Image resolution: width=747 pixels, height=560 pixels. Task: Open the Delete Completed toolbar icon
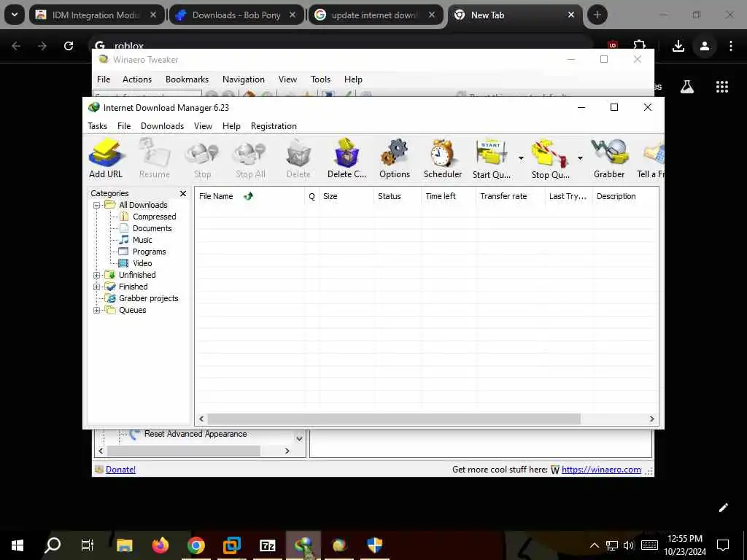tap(347, 158)
